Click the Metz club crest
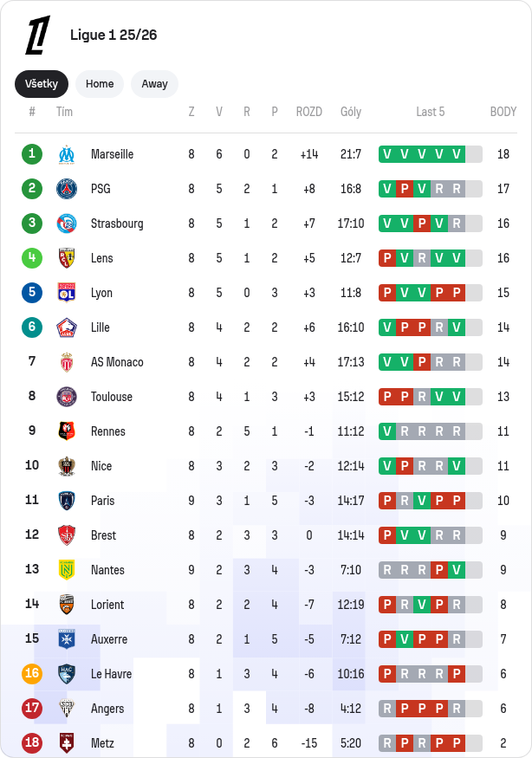Viewport: 532px width, 758px height. (67, 743)
